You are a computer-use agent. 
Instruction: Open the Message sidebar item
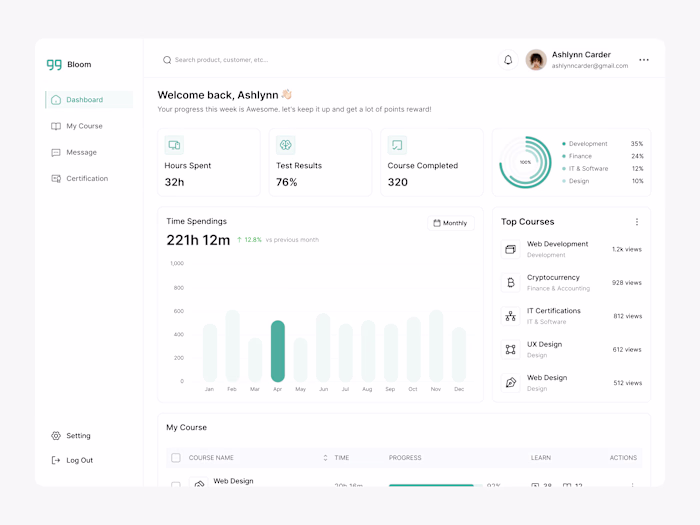pyautogui.click(x=74, y=152)
